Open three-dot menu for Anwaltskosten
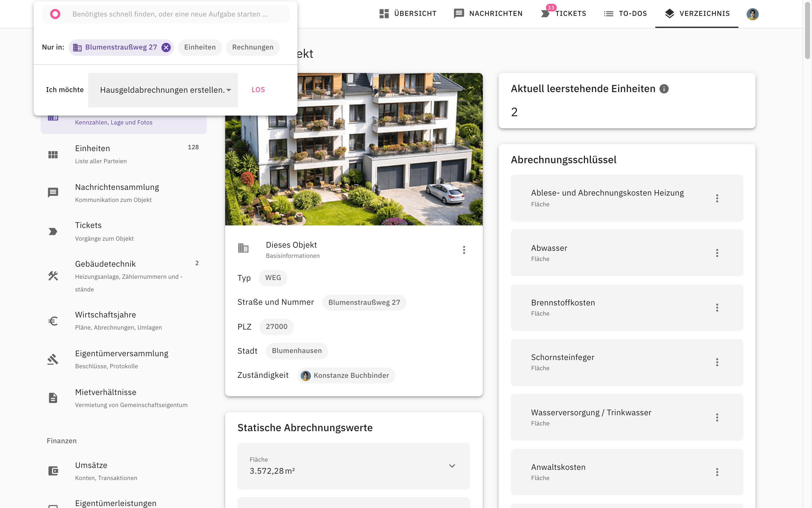The width and height of the screenshot is (812, 508). click(x=717, y=472)
